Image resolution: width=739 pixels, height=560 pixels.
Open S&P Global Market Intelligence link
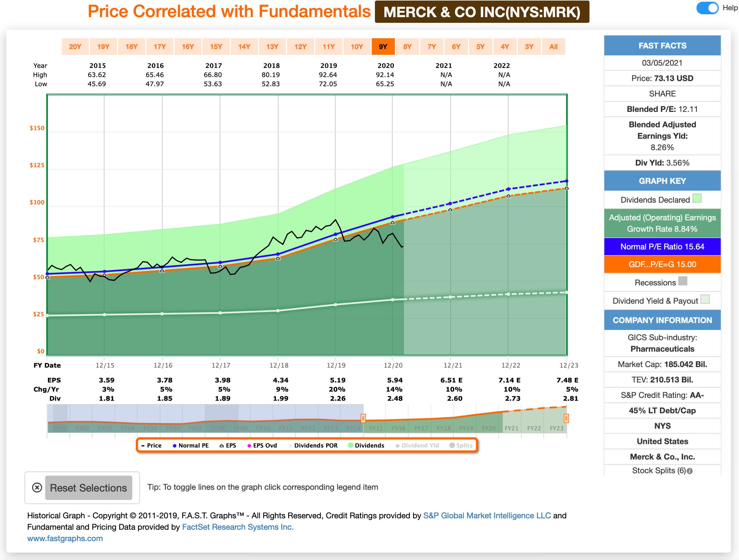tap(487, 515)
